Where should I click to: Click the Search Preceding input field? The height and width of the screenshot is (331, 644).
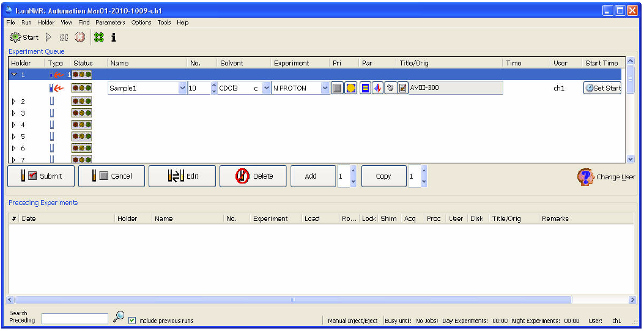(x=75, y=319)
